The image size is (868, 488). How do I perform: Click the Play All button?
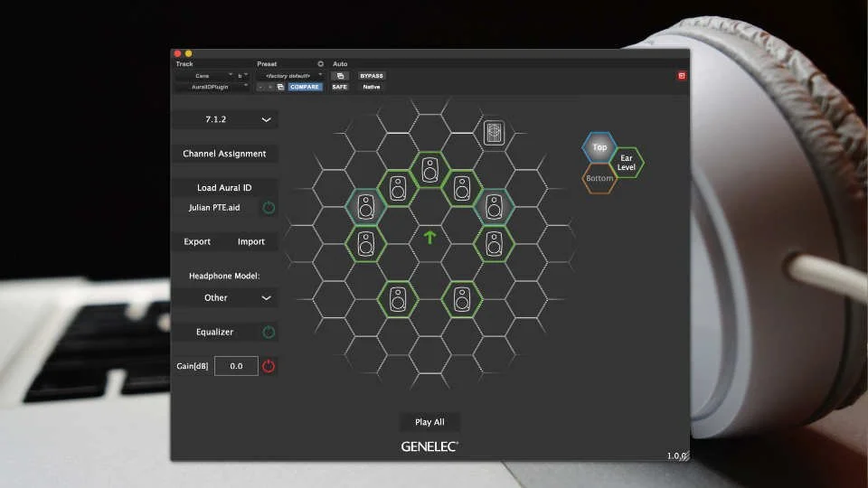tap(429, 422)
